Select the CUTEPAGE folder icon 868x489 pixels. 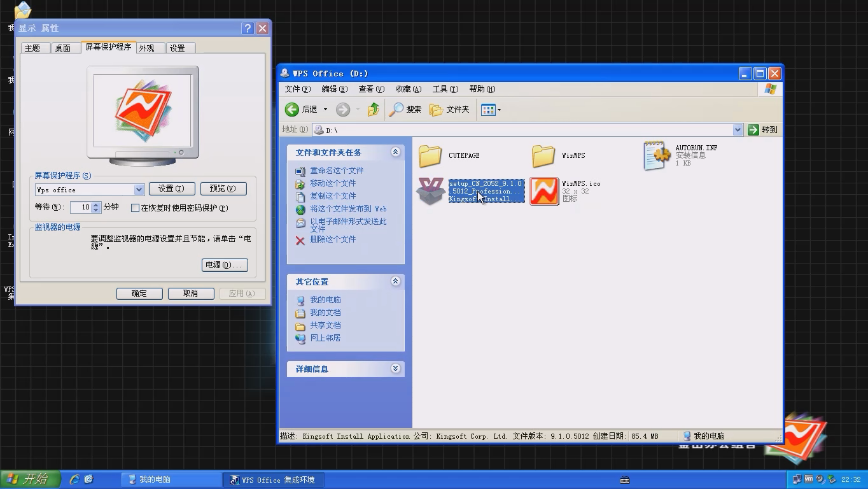point(430,155)
